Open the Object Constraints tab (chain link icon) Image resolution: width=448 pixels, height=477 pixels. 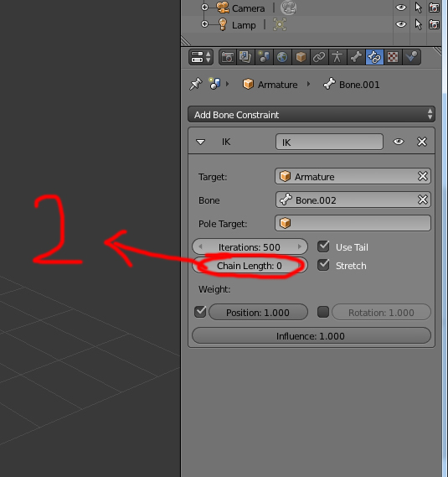[319, 57]
